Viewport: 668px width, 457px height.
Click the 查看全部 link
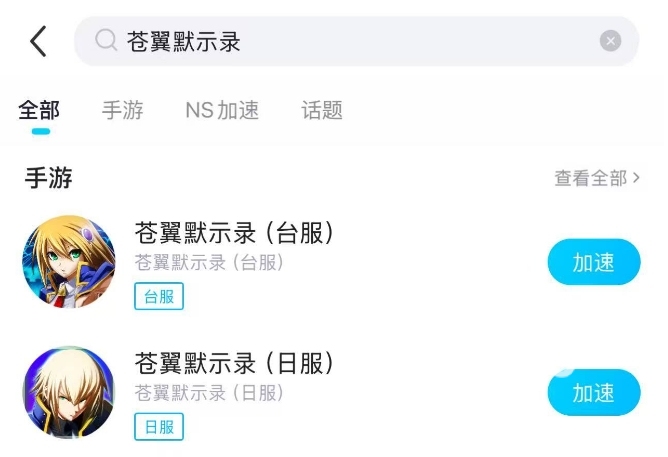[x=590, y=178]
